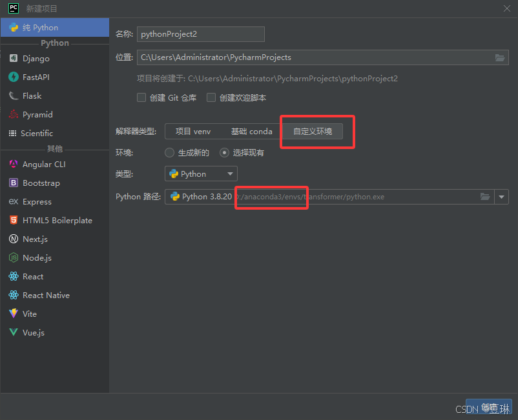The width and height of the screenshot is (518, 420).
Task: Select HTML5 Boilerplate text in list
Action: tap(57, 221)
